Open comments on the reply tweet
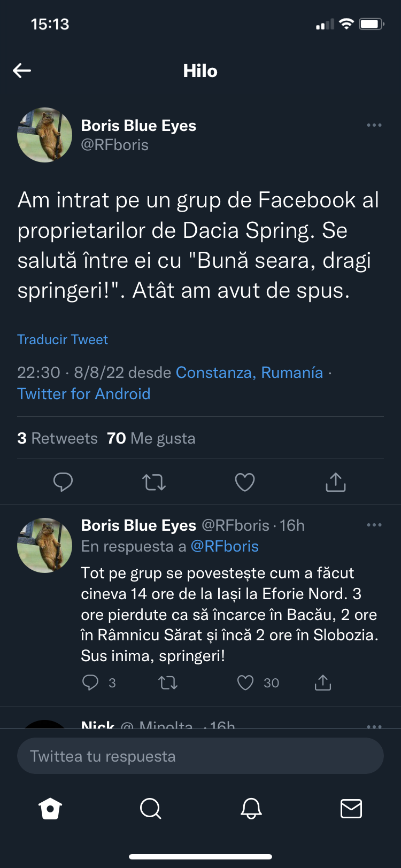The image size is (401, 868). [x=90, y=683]
